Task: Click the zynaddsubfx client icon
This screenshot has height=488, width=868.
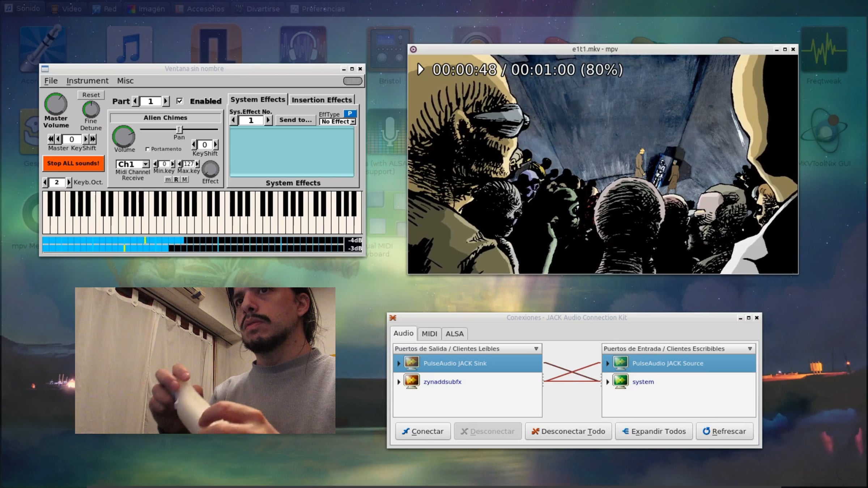Action: 412,381
